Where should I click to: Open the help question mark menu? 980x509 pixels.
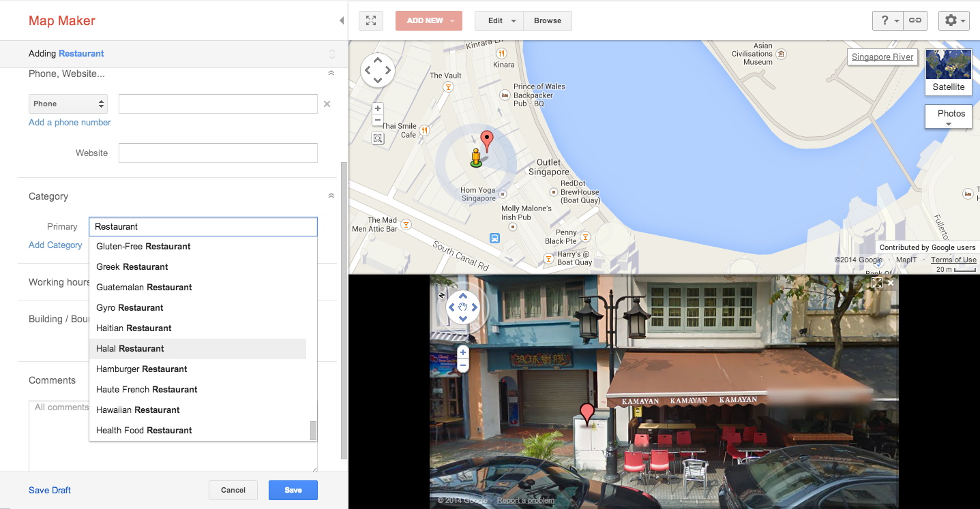889,20
